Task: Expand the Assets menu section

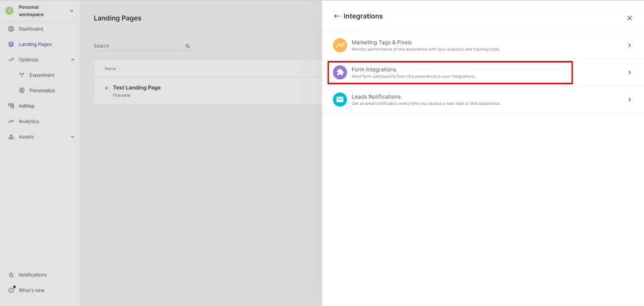Action: click(72, 137)
